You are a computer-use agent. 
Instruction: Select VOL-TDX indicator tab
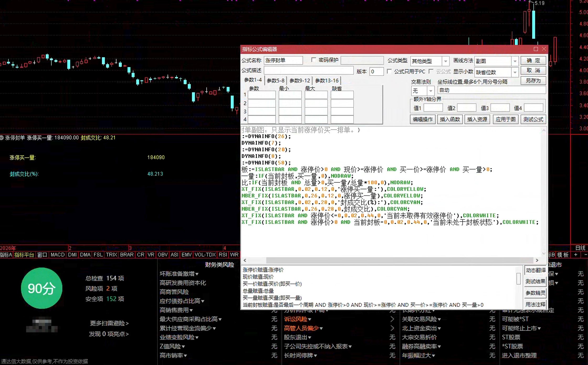coord(205,255)
